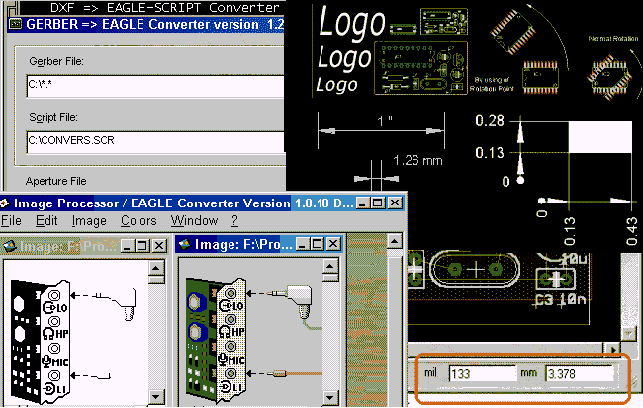Open the Window menu

pos(194,221)
